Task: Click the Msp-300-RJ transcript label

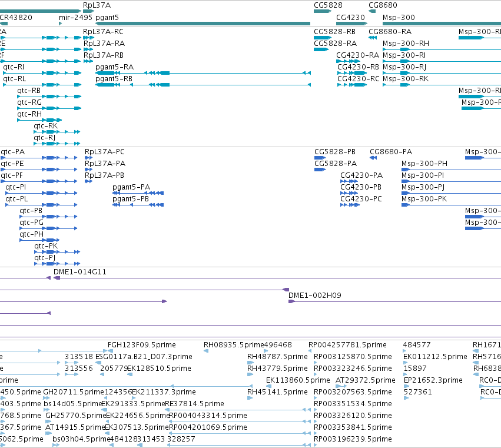Action: click(x=404, y=67)
